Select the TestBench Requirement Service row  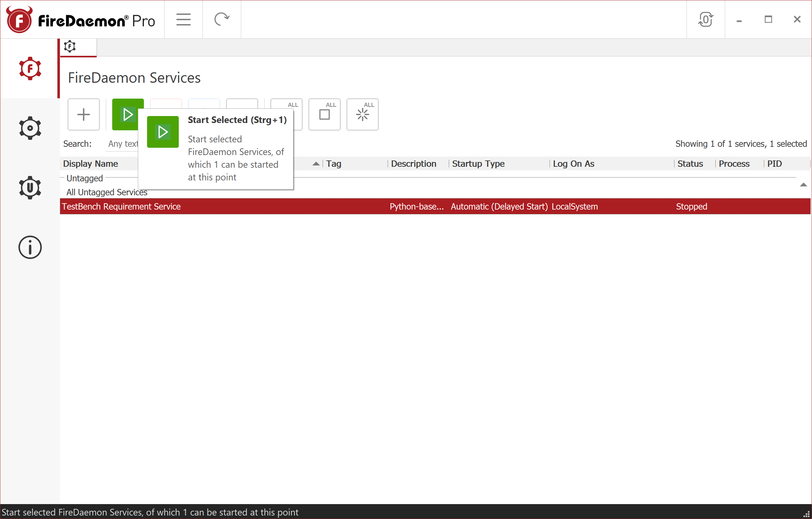[236, 206]
